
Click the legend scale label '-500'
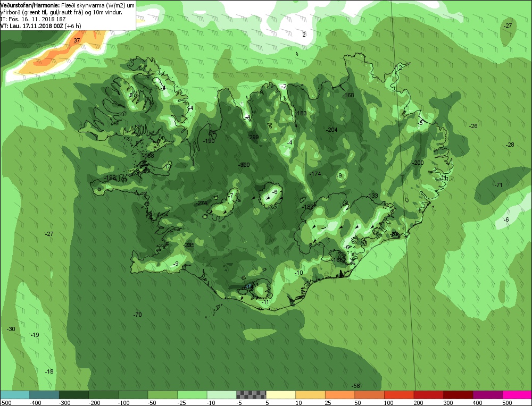point(6,403)
